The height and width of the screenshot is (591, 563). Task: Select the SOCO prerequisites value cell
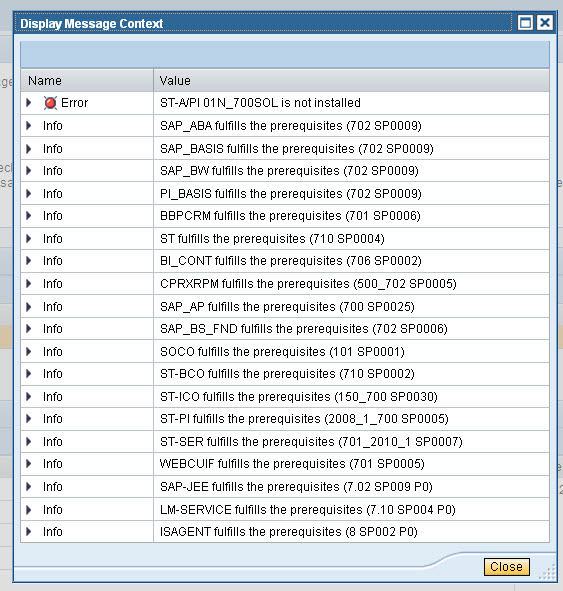(x=351, y=352)
